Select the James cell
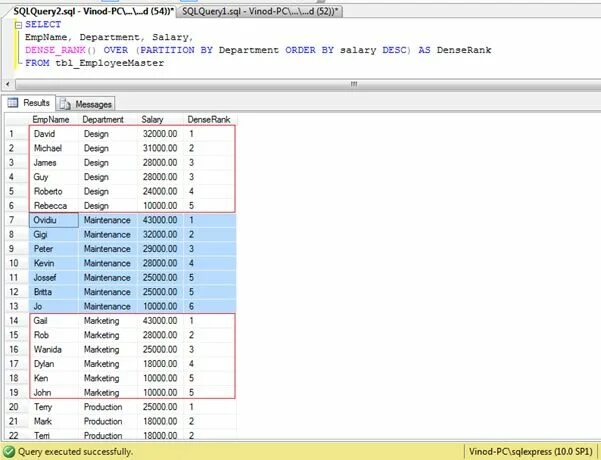601x460 pixels. pos(54,163)
